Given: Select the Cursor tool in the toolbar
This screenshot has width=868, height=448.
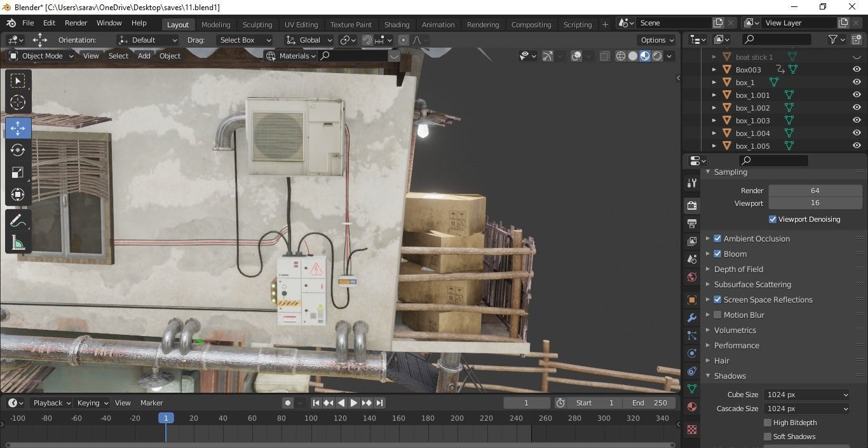Looking at the screenshot, I should coord(18,102).
